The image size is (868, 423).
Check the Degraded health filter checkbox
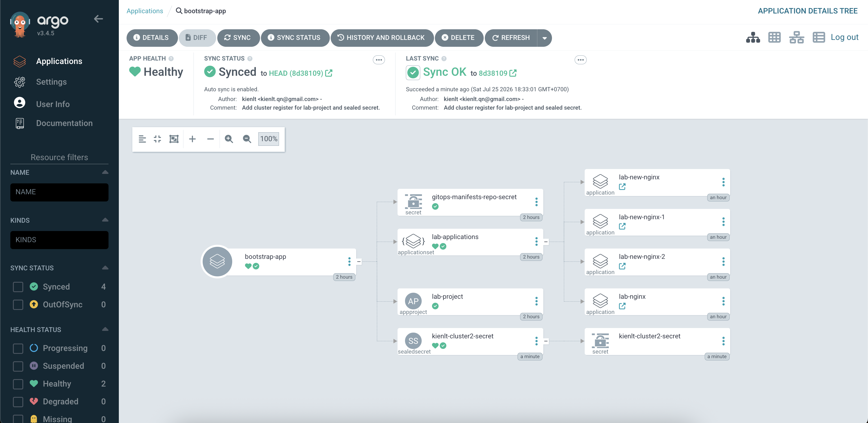18,402
